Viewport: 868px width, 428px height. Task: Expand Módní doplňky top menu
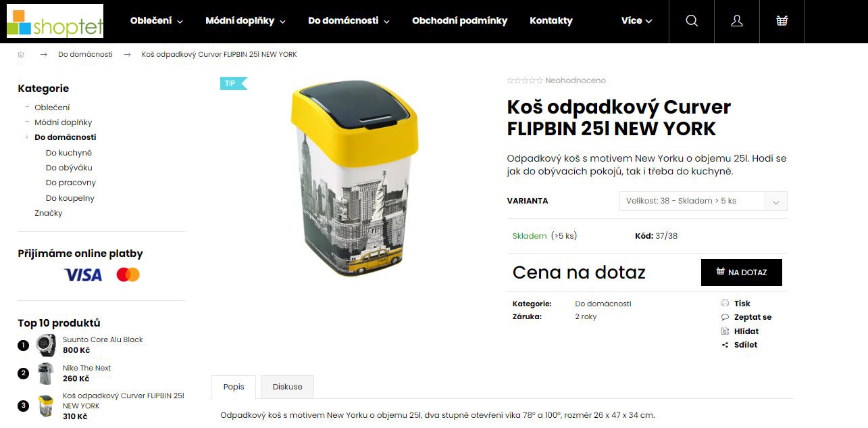[x=245, y=21]
